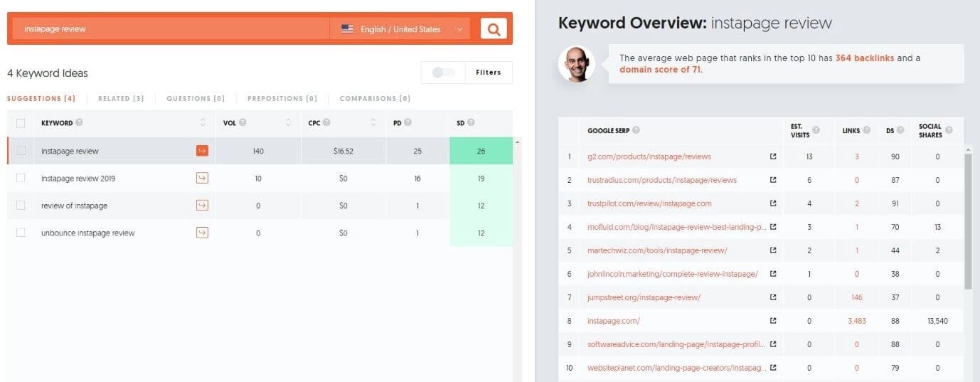
Task: Click the keyword list scroll arrow
Action: [517, 143]
